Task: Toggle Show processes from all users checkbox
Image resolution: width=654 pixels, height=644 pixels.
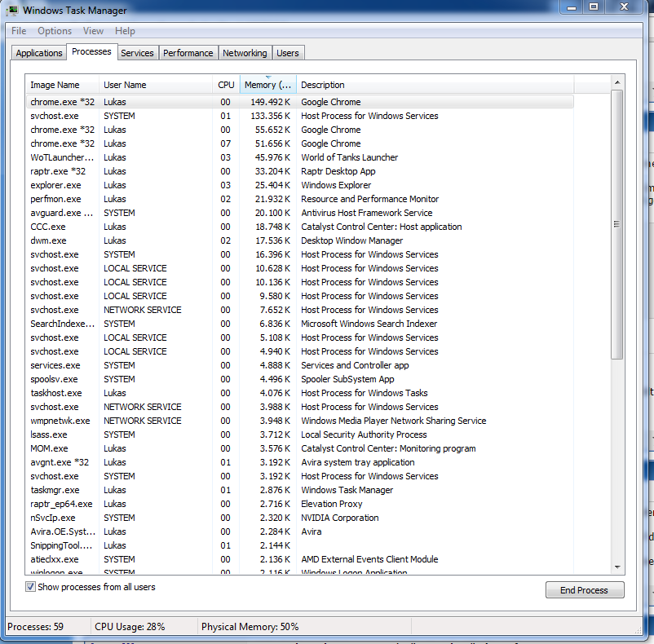Action: coord(30,587)
